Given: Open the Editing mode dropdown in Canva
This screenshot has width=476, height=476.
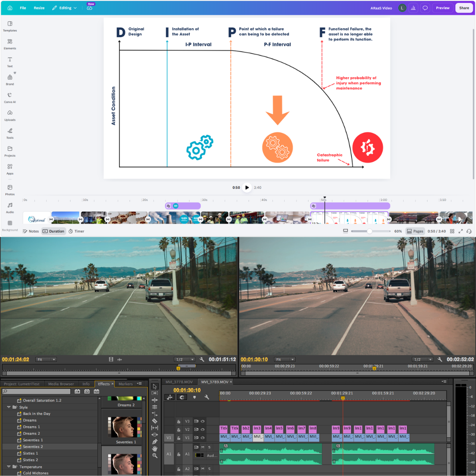Looking at the screenshot, I should click(64, 8).
